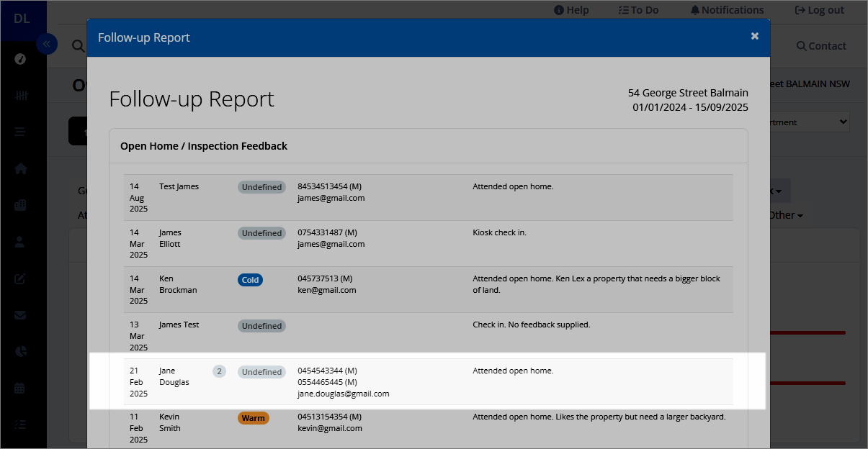This screenshot has height=449, width=868.
Task: Open the pie chart reports icon
Action: pos(20,351)
